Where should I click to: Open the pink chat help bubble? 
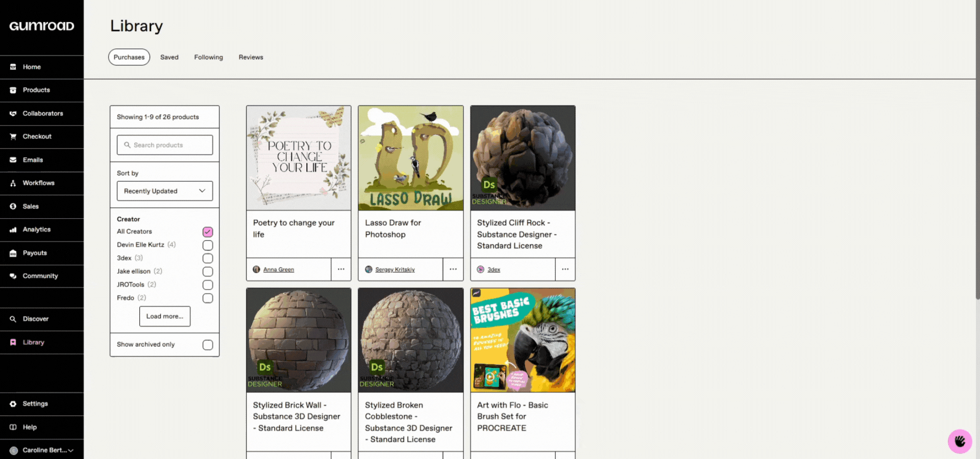960,441
